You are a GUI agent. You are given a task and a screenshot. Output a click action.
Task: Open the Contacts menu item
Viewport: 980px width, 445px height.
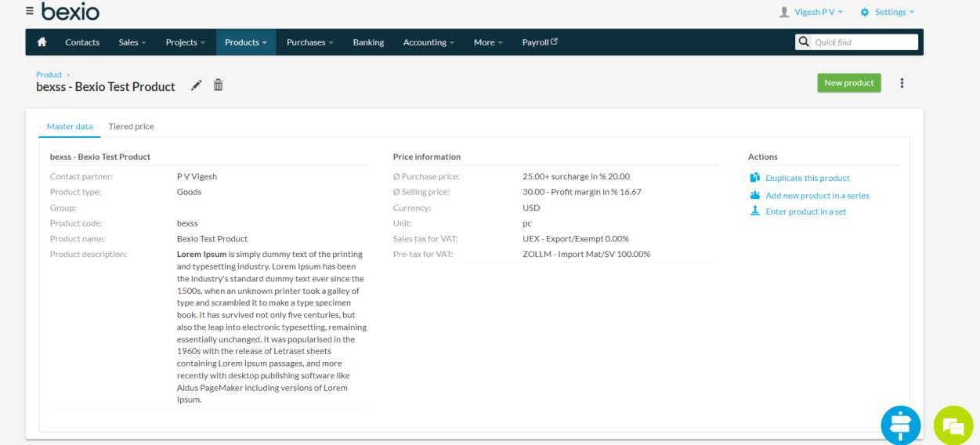pyautogui.click(x=82, y=42)
